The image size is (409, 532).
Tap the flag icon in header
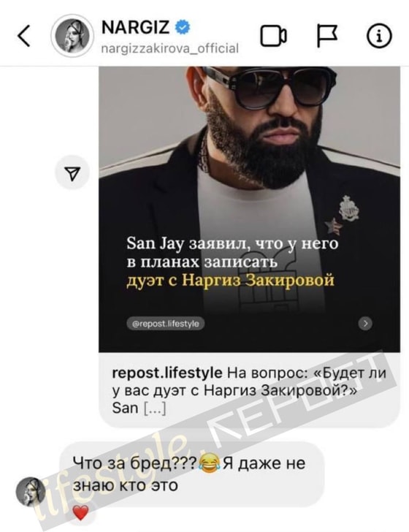pos(327,36)
